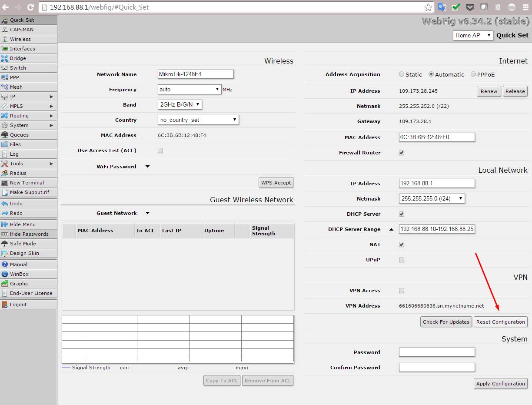Expand the WiFi Password section

[147, 167]
